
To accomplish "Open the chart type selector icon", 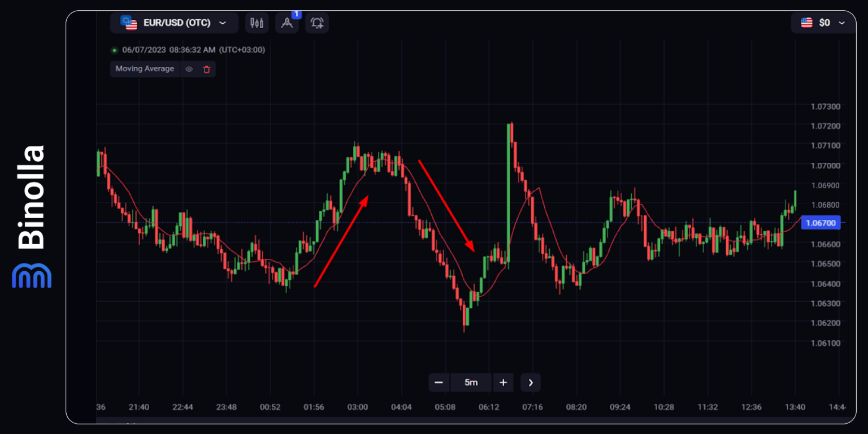I will coord(257,23).
